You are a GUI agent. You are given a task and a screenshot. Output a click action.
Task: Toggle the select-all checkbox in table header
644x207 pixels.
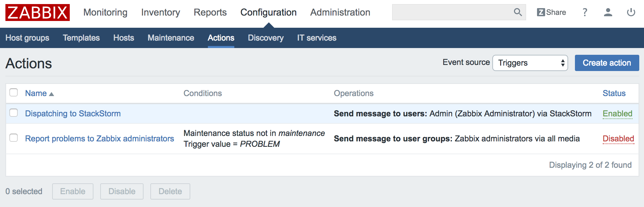tap(14, 92)
